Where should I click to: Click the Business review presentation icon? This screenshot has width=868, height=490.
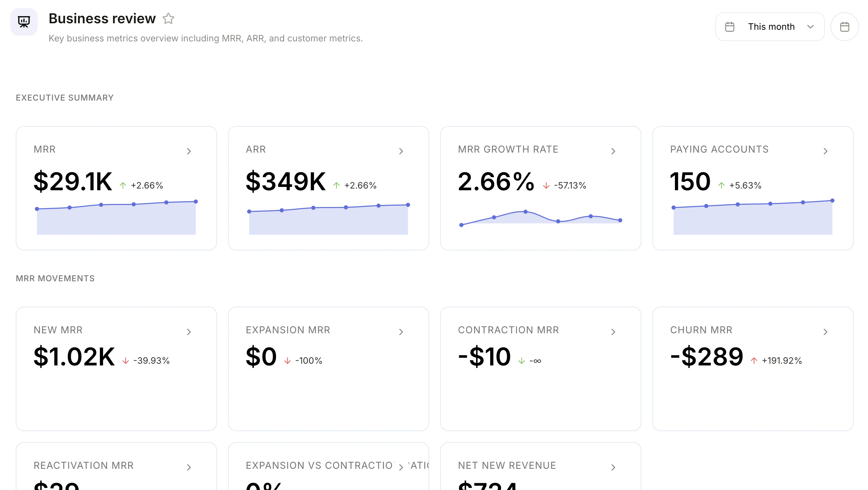pyautogui.click(x=24, y=22)
